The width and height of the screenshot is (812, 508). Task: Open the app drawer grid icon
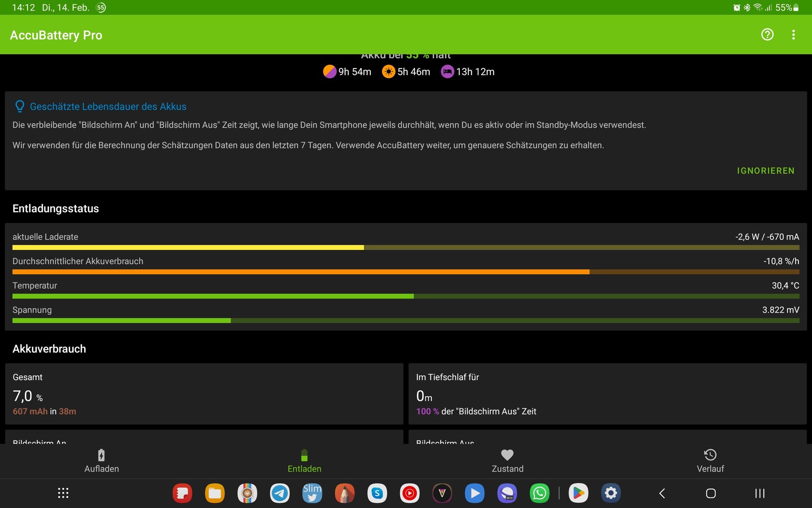63,493
